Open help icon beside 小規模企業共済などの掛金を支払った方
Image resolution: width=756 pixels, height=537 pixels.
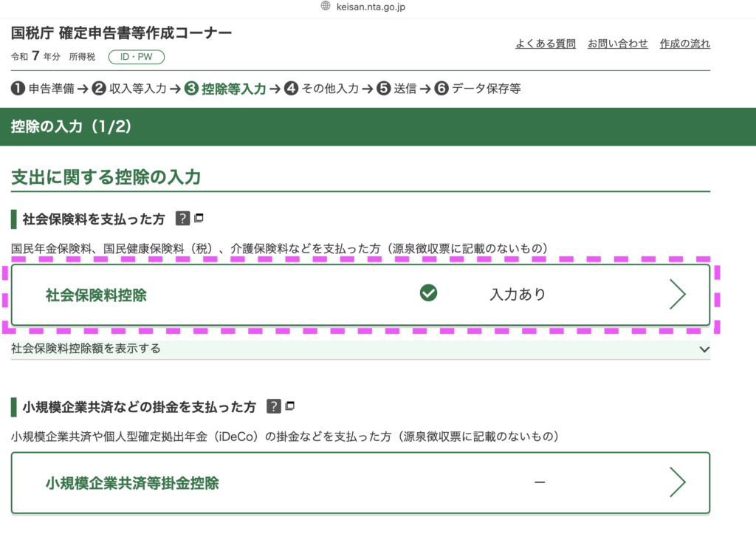click(274, 406)
